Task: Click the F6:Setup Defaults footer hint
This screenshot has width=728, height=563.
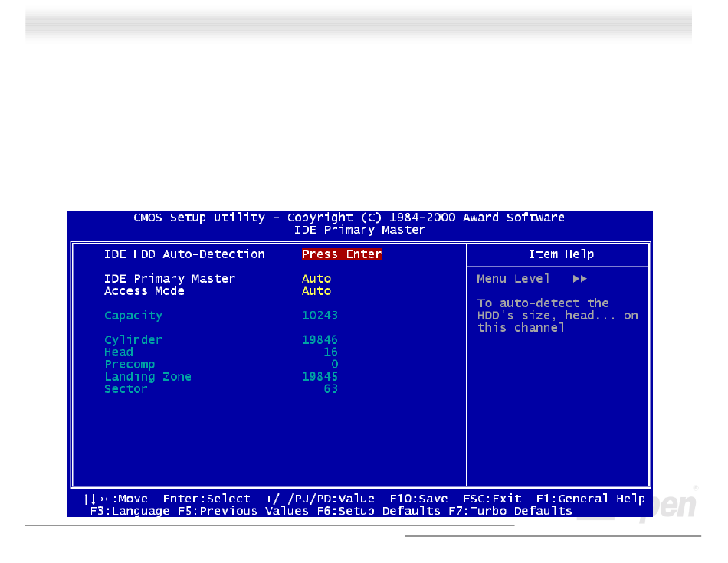Action: [379, 511]
